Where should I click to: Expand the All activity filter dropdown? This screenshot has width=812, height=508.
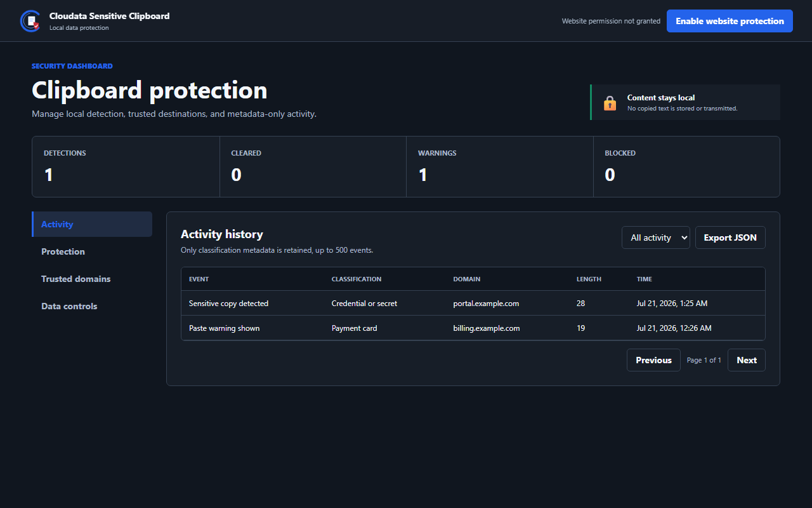pos(656,237)
